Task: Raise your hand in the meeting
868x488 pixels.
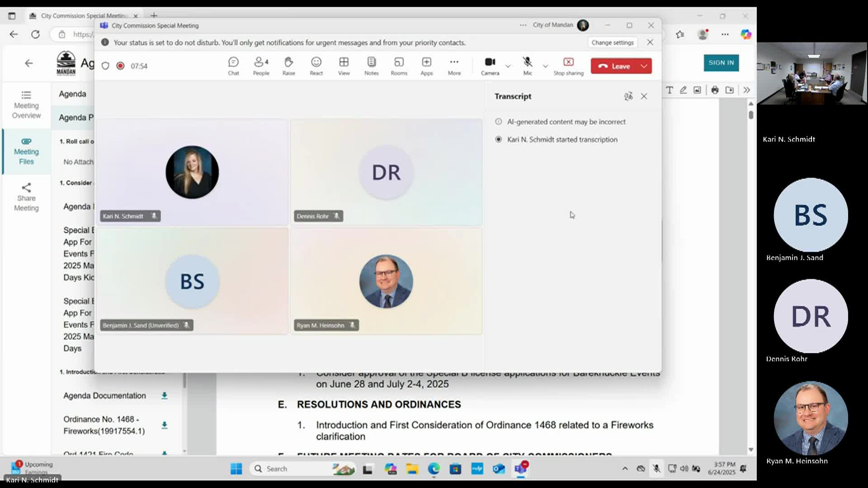Action: [x=288, y=66]
